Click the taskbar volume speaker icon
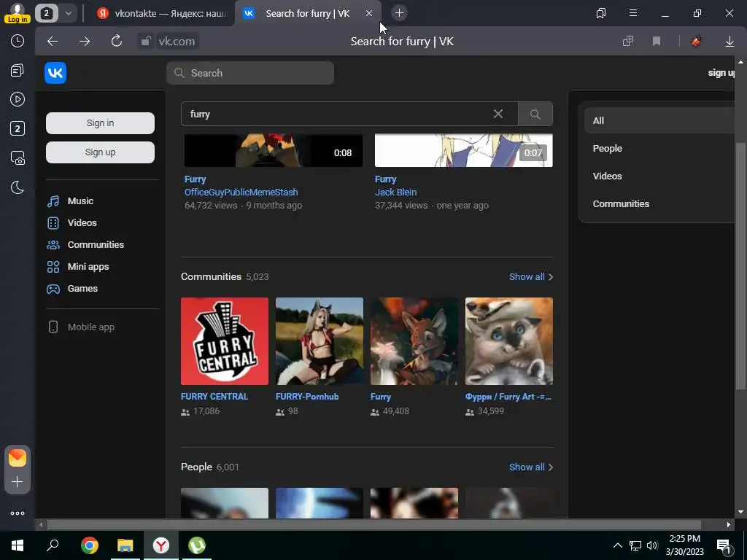Viewport: 747px width, 560px height. tap(652, 545)
